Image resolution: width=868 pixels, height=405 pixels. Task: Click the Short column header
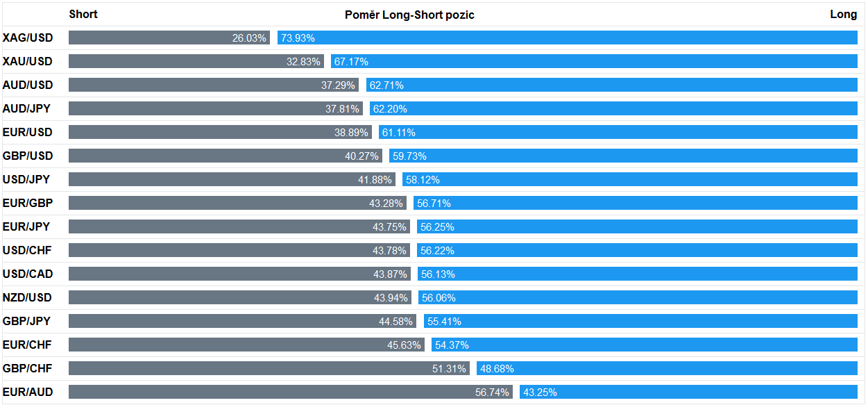(83, 14)
